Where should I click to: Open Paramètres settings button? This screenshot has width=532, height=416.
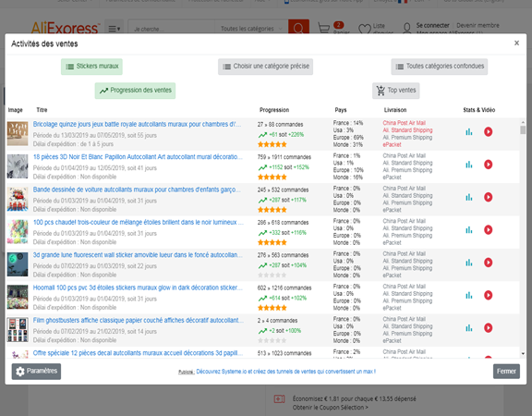36,372
